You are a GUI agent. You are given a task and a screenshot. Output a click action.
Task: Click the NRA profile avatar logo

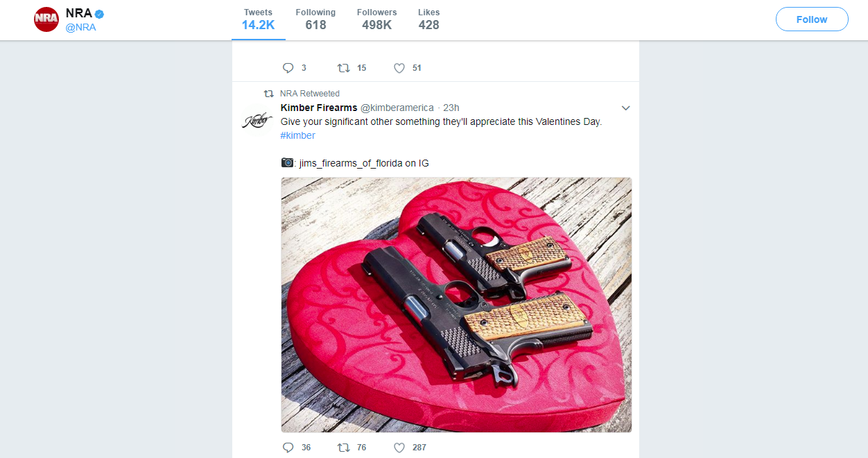[x=46, y=19]
